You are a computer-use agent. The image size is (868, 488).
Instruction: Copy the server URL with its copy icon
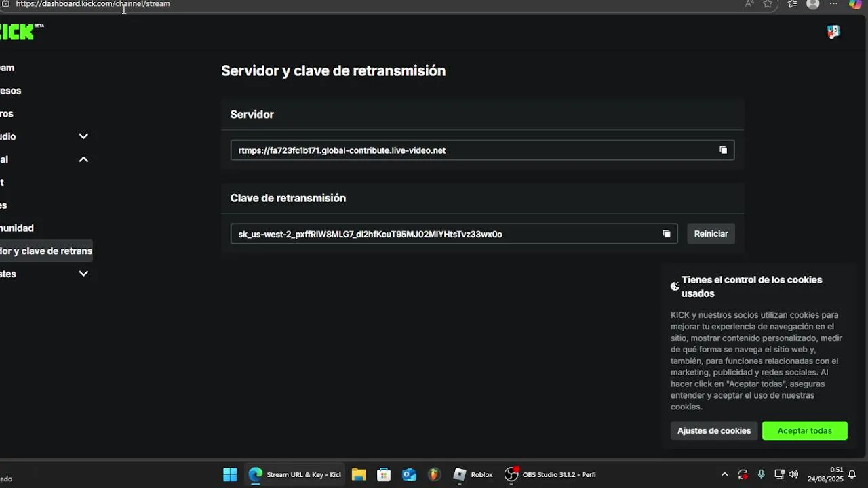pos(723,150)
